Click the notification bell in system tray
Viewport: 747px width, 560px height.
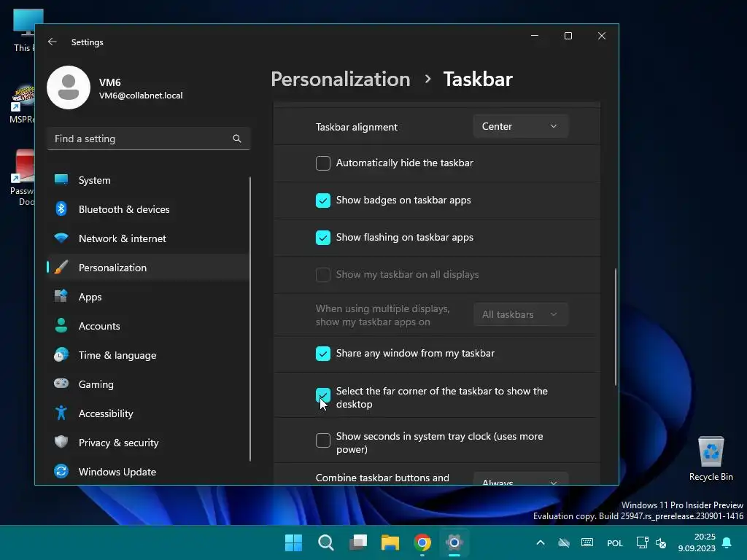pos(727,542)
